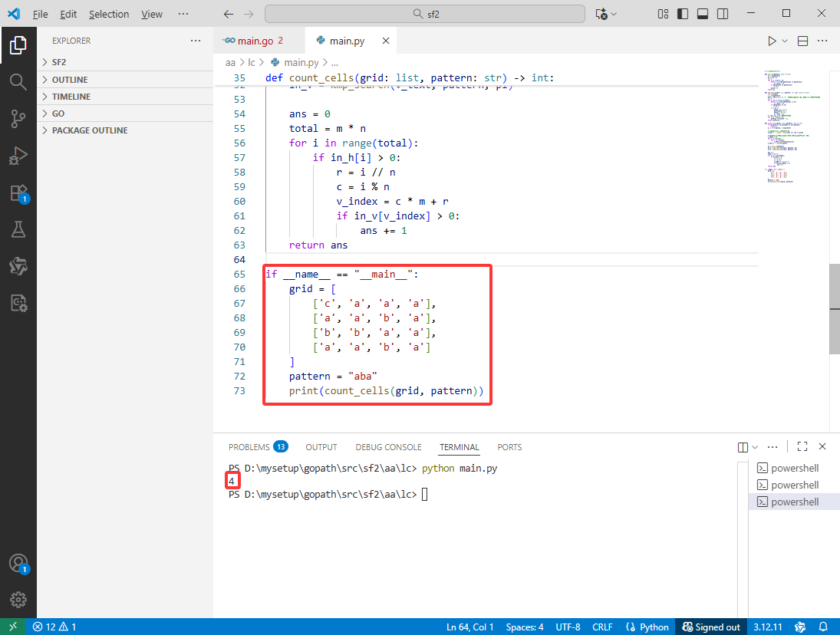Go forward with the navigation arrow
Image resolution: width=840 pixels, height=635 pixels.
[x=249, y=14]
